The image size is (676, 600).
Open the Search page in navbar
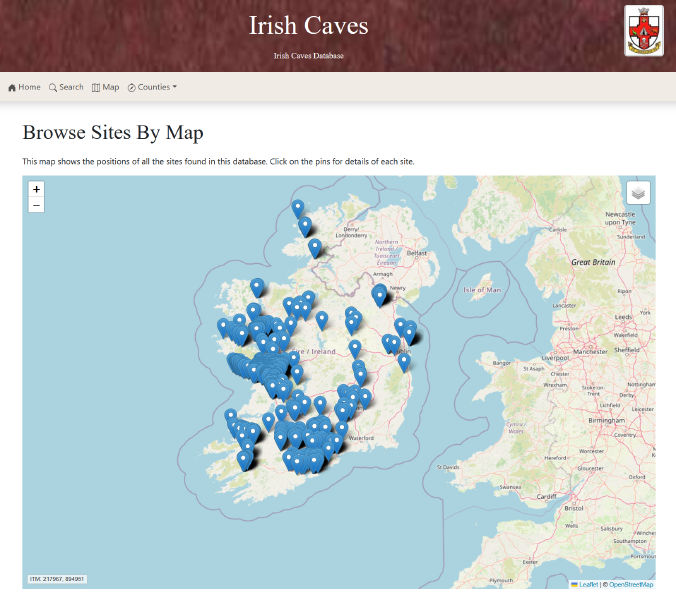[66, 87]
